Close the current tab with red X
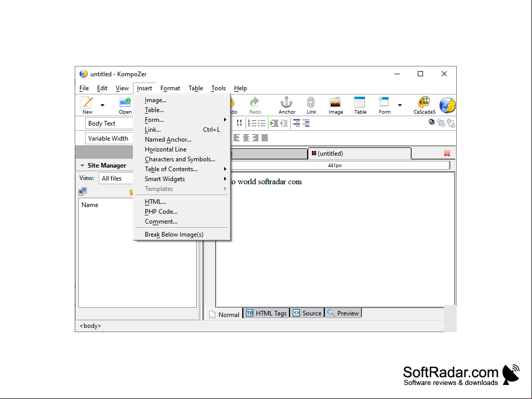 click(x=447, y=154)
